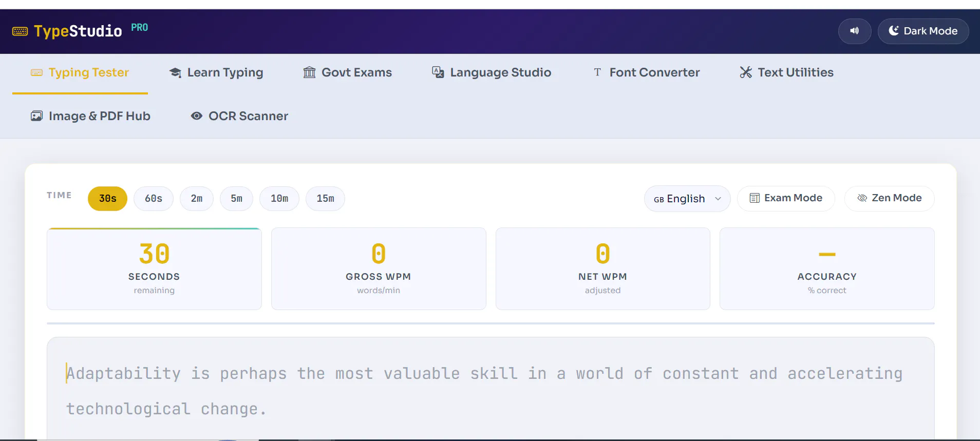The image size is (980, 441).
Task: Click the TypeStudio keyboard logo icon
Action: 20,31
